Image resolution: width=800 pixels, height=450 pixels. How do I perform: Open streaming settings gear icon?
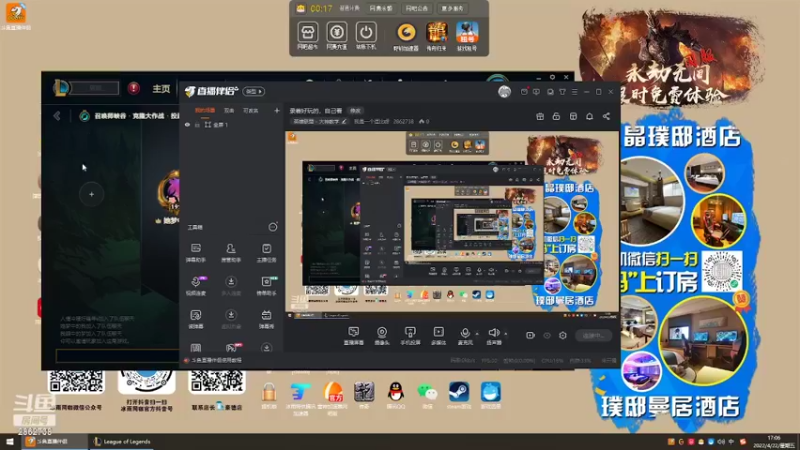(563, 335)
